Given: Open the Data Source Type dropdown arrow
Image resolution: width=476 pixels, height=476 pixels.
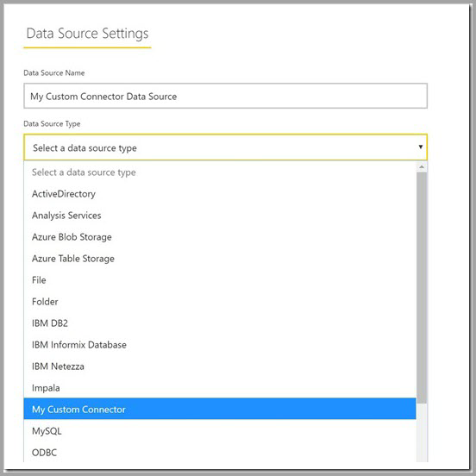Looking at the screenshot, I should click(421, 147).
